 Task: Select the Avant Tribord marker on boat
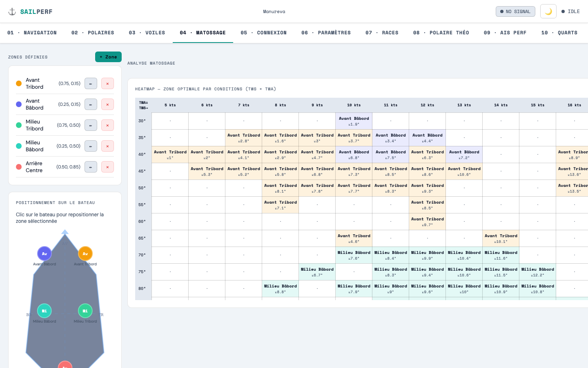[x=85, y=254]
